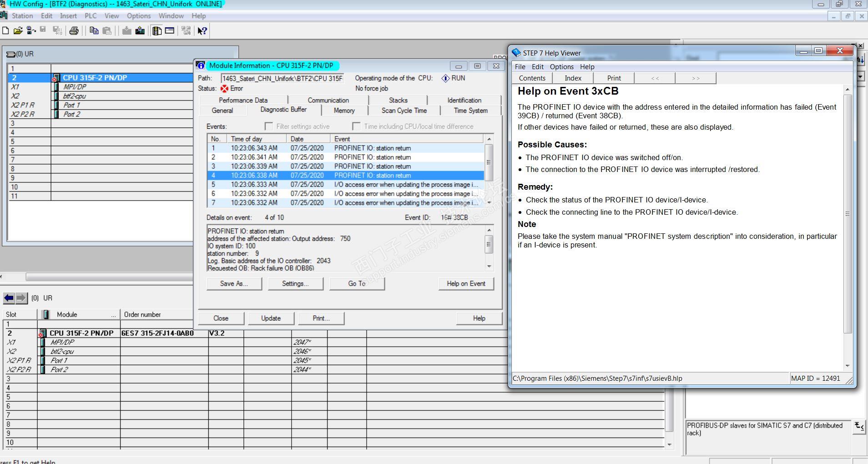Click the forward arrow above the slot table

tap(21, 298)
